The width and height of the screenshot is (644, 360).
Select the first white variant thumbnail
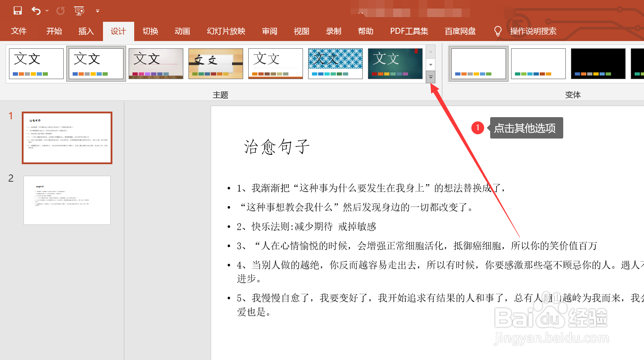479,64
